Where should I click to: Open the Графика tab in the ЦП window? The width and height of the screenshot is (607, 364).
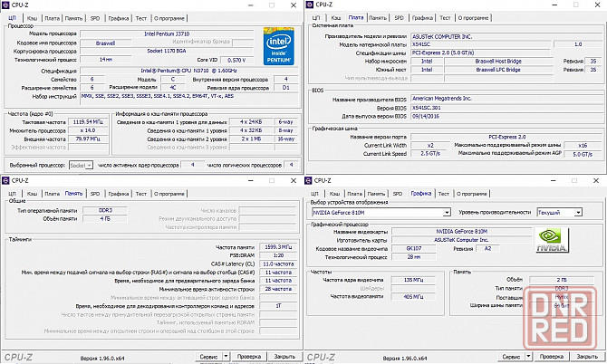click(119, 18)
